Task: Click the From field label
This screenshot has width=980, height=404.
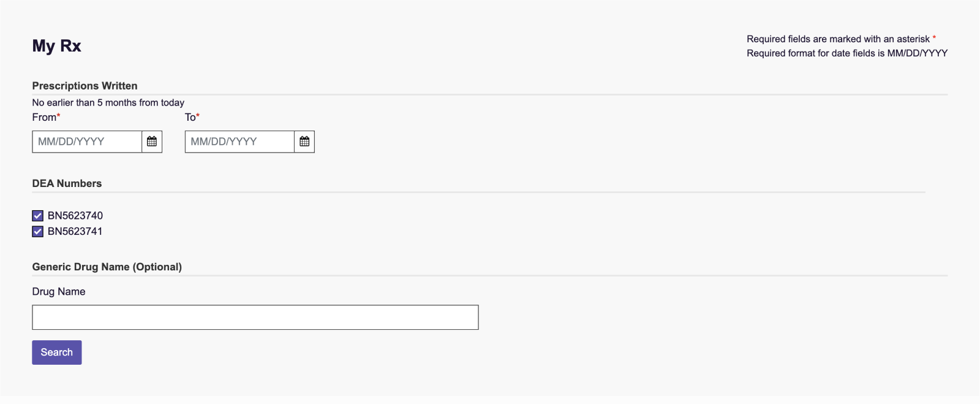Action: click(44, 117)
